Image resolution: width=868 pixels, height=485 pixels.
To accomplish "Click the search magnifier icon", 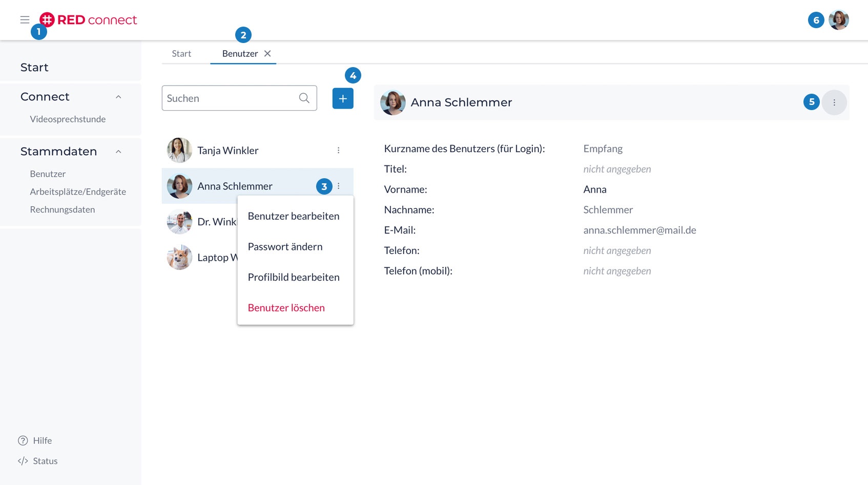I will [304, 98].
